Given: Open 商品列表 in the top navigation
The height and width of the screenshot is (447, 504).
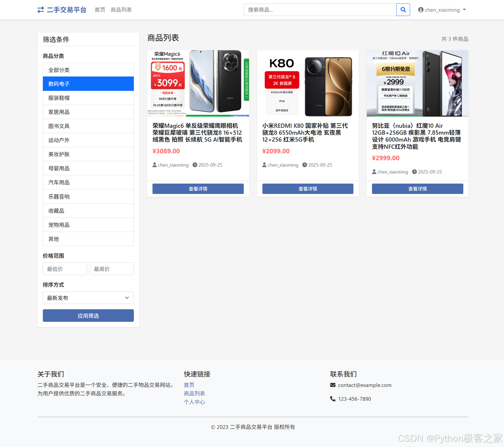Looking at the screenshot, I should pos(121,10).
